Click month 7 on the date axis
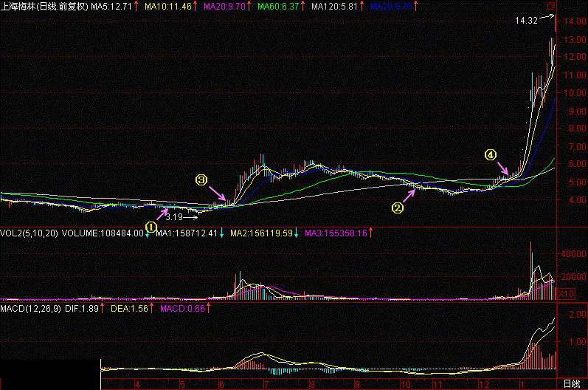 point(265,384)
